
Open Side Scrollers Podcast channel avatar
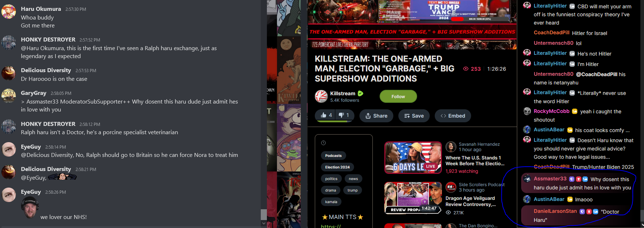451,187
